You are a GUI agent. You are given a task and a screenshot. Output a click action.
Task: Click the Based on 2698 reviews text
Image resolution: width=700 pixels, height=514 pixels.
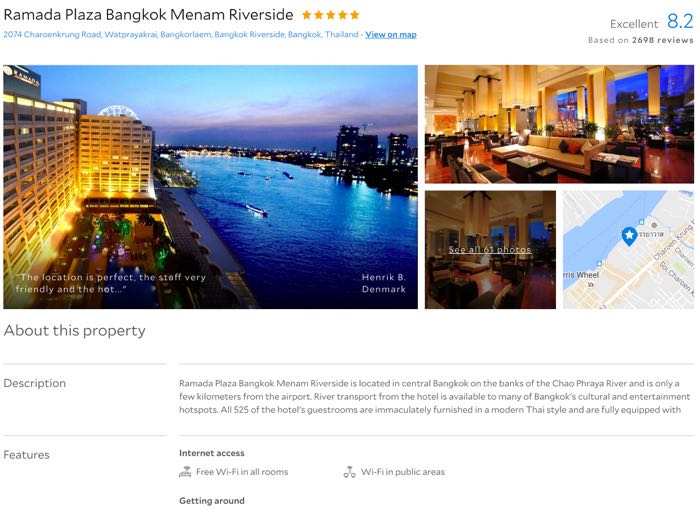[x=641, y=40]
